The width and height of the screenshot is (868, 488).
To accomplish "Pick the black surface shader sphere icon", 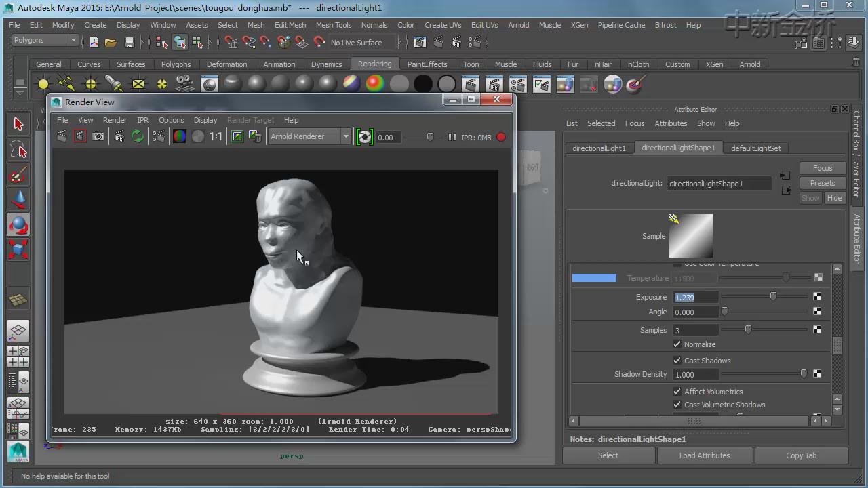I will click(423, 84).
